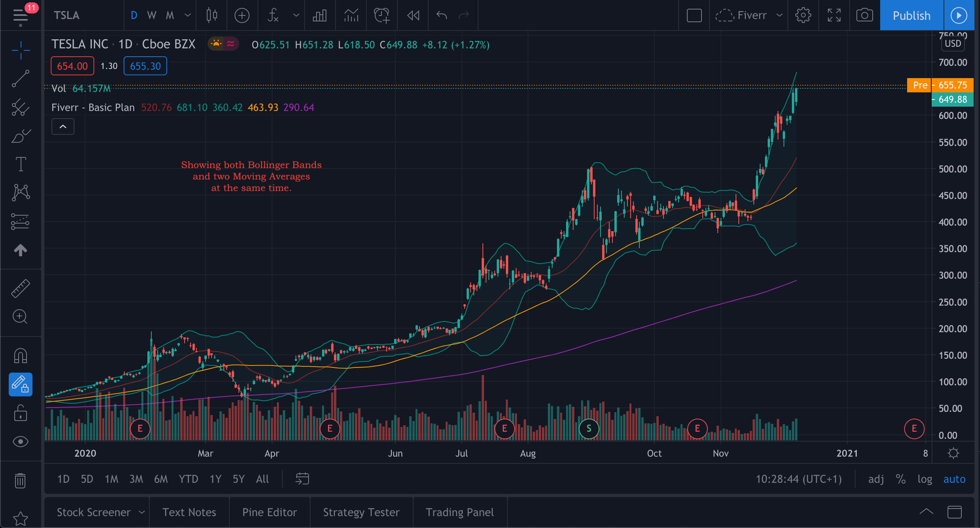Expand bottom panel with up chevron
The width and height of the screenshot is (980, 528).
pos(926,511)
